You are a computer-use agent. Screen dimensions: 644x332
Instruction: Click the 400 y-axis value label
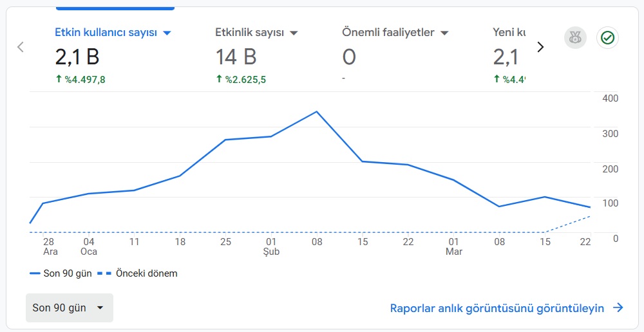tap(610, 98)
